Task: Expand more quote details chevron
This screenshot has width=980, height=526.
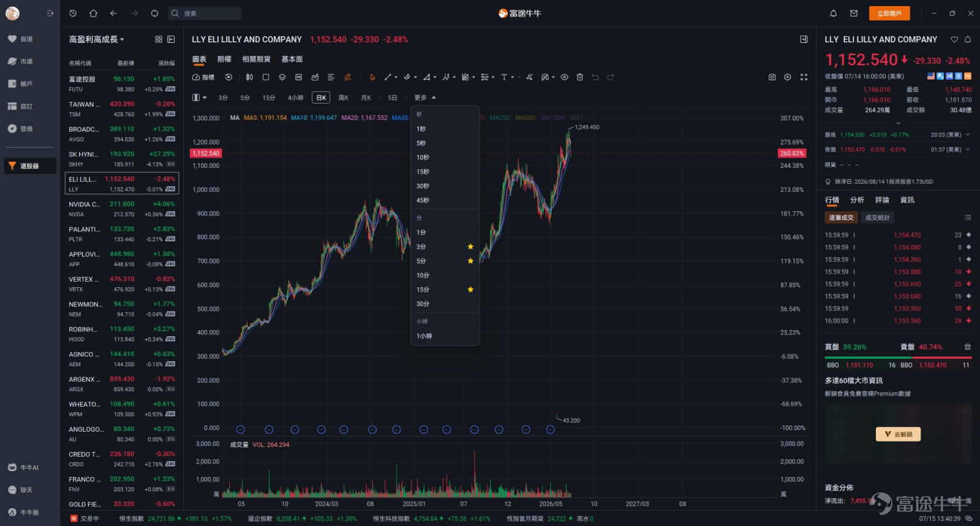Action: click(898, 123)
